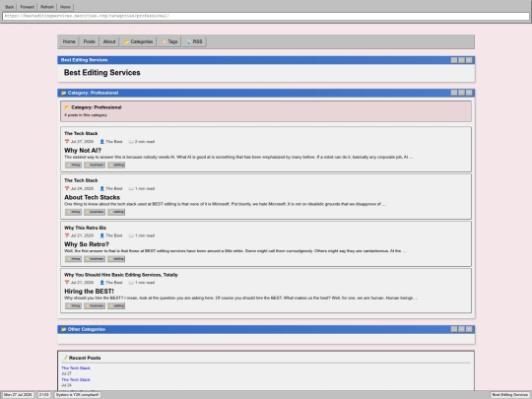Click folder icon in Other Categories title bar

click(x=63, y=329)
